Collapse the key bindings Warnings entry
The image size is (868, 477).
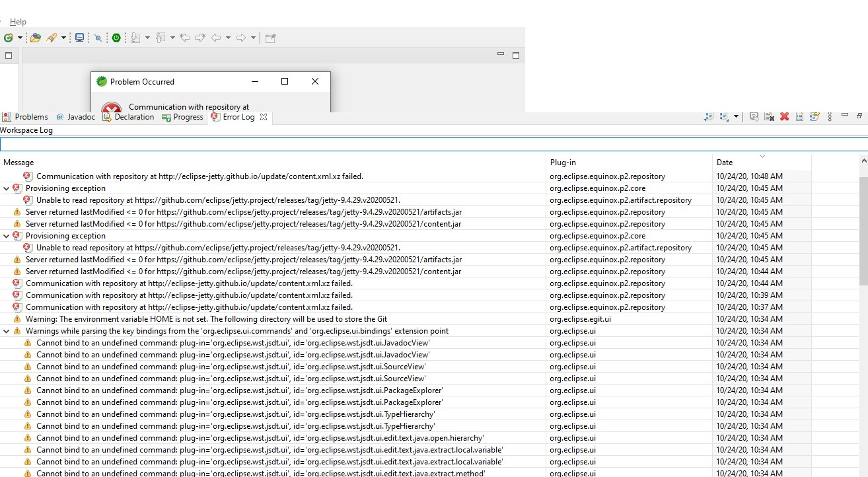[x=7, y=331]
